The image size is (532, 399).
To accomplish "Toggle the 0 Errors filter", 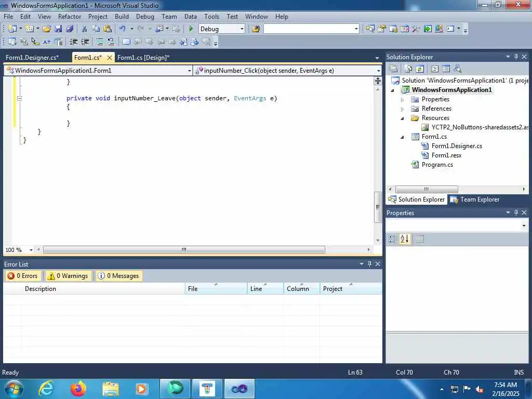I will tap(23, 276).
